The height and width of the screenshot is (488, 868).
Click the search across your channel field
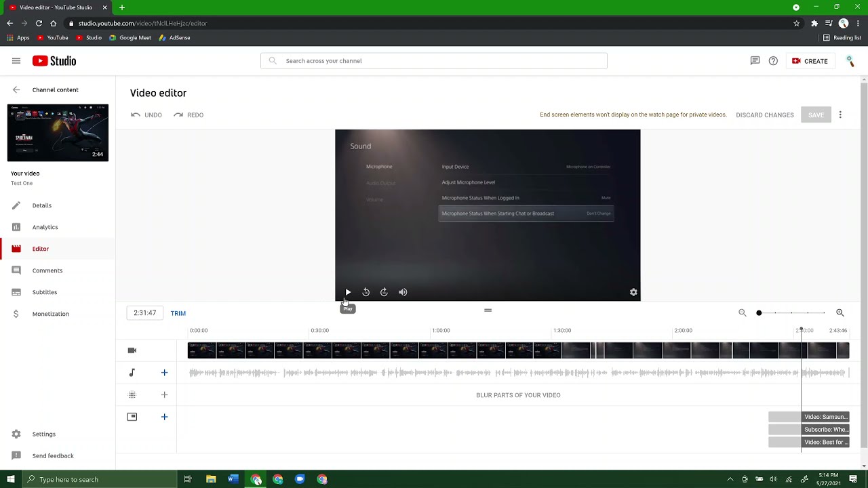pos(434,61)
